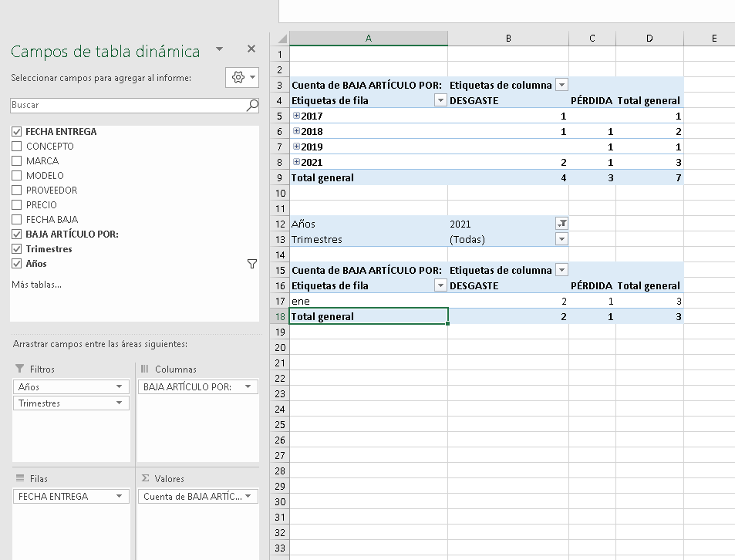Screen dimensions: 735x560
Task: Open the gear tools menu in field pane
Action: [242, 77]
